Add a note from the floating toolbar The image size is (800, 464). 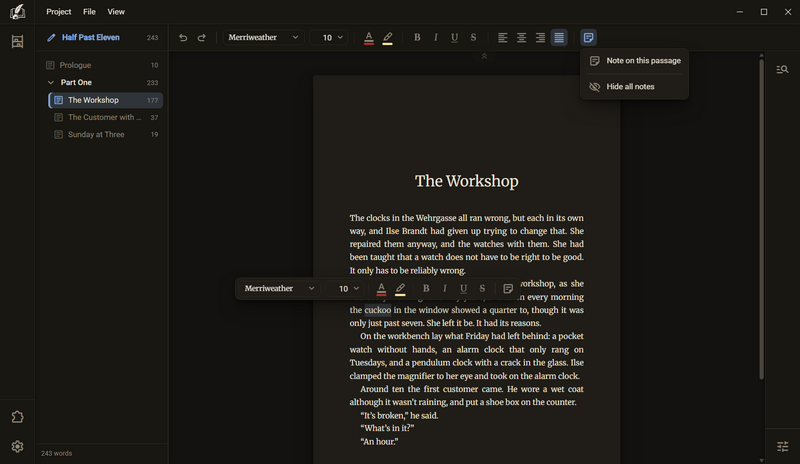tap(508, 289)
